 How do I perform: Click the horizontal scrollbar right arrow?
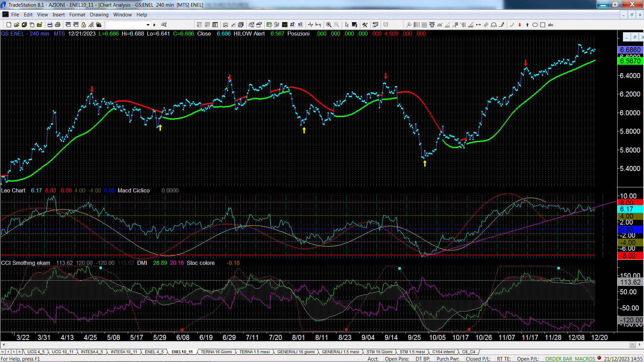pos(640,345)
